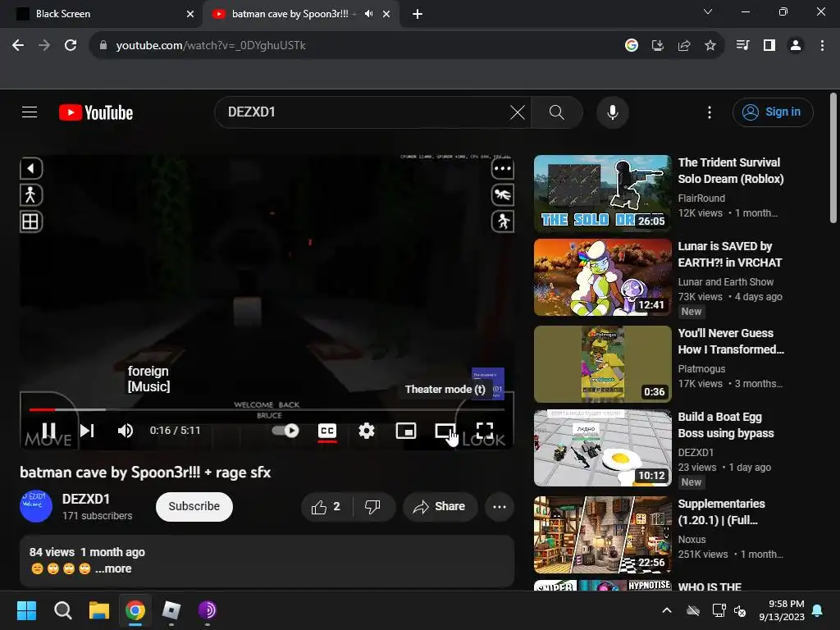Toggle the autoplay switch off
Image resolution: width=840 pixels, height=630 pixels.
tap(285, 430)
